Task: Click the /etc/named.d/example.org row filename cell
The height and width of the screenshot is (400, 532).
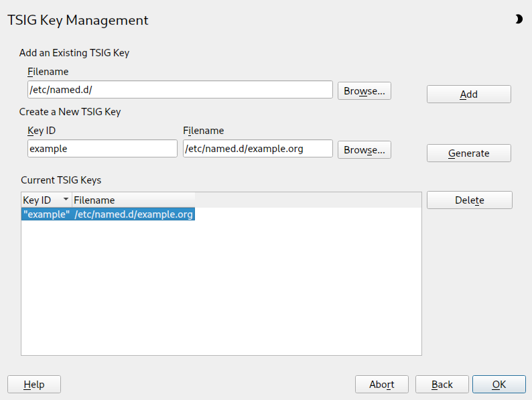Action: point(134,214)
